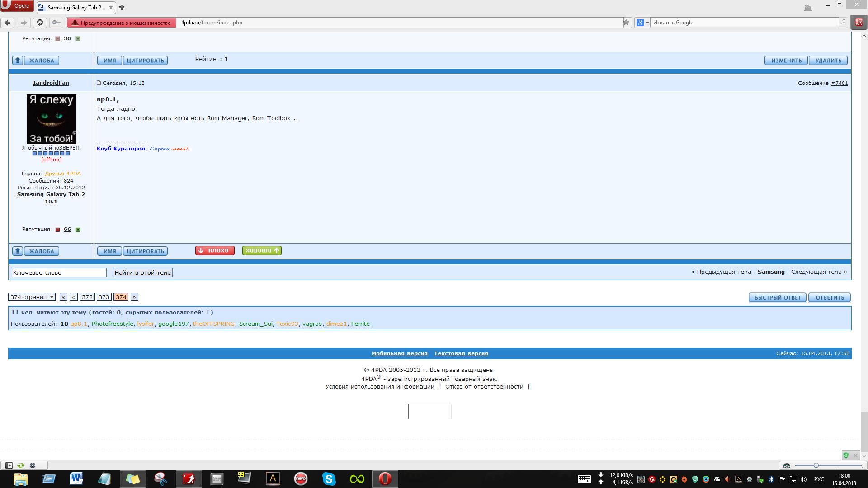The image size is (868, 488).
Task: Click the БЫСТРЫЙ ОТВЕТ button
Action: point(777,297)
